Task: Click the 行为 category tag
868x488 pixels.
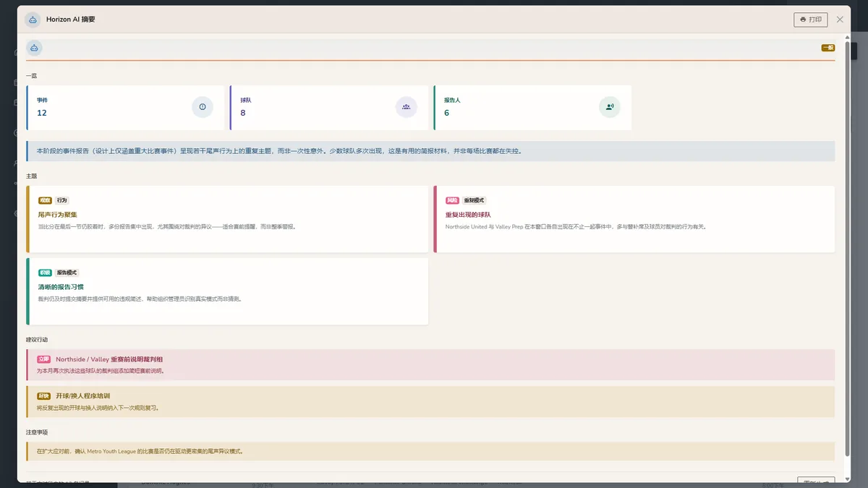Action: point(61,200)
